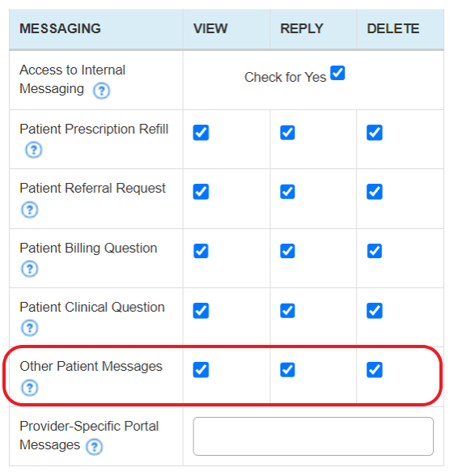Viewport: 458px width, 476px height.
Task: Toggle Delete checkbox for Other Patient Messages
Action: coord(375,369)
